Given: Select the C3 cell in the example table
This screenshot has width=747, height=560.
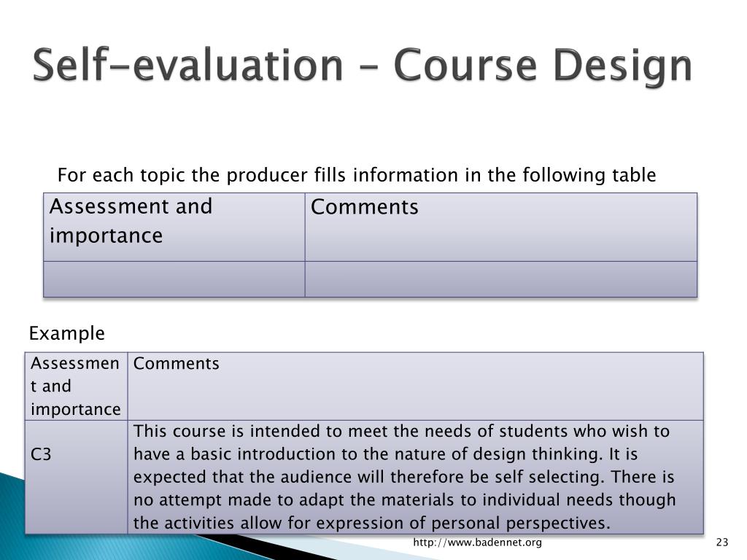Looking at the screenshot, I should 76,477.
